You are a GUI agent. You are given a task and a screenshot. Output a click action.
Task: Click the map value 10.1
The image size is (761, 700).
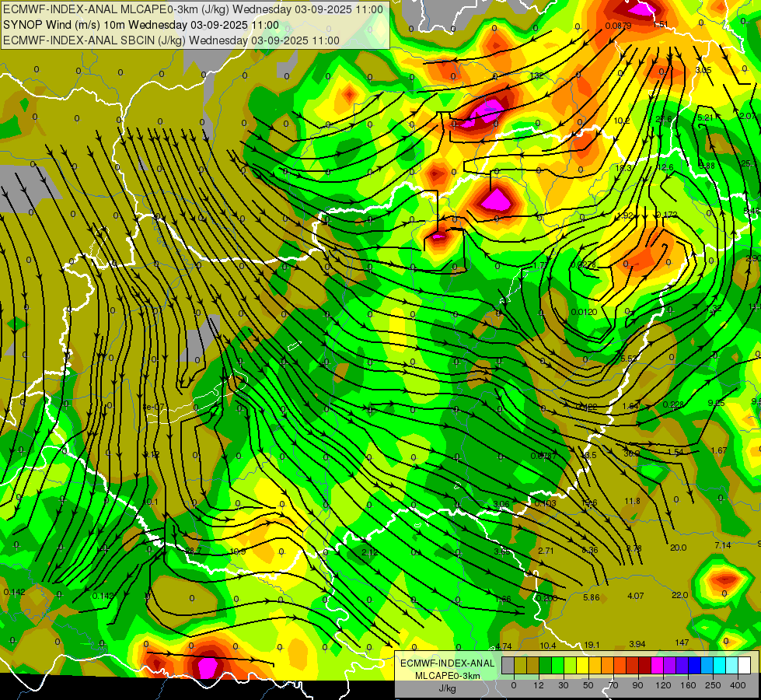point(151,502)
